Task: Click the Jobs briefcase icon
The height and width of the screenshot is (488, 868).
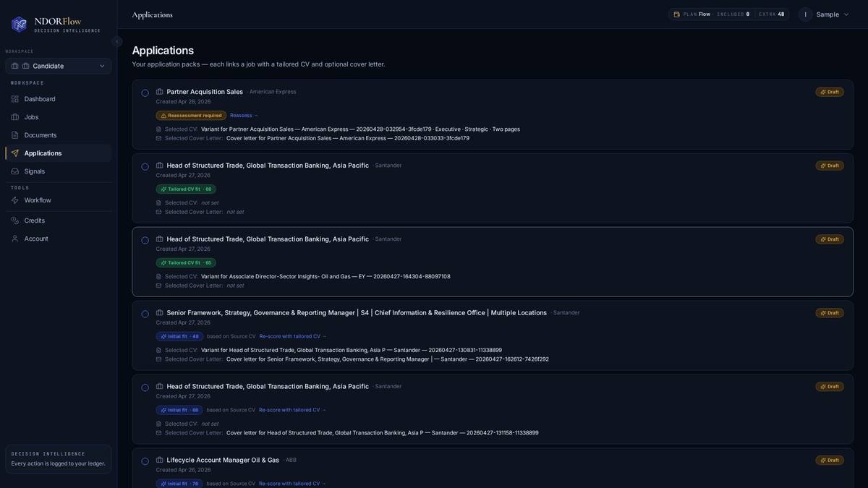Action: pos(14,117)
